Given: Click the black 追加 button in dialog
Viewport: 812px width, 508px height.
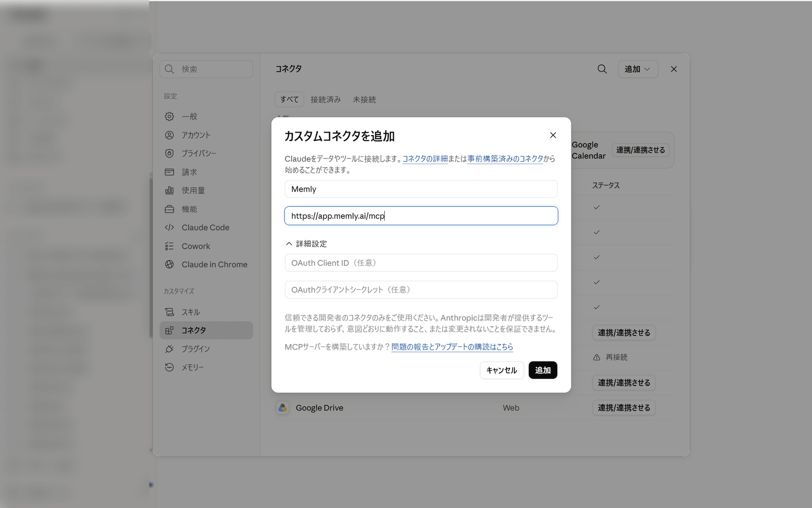Looking at the screenshot, I should (x=543, y=370).
